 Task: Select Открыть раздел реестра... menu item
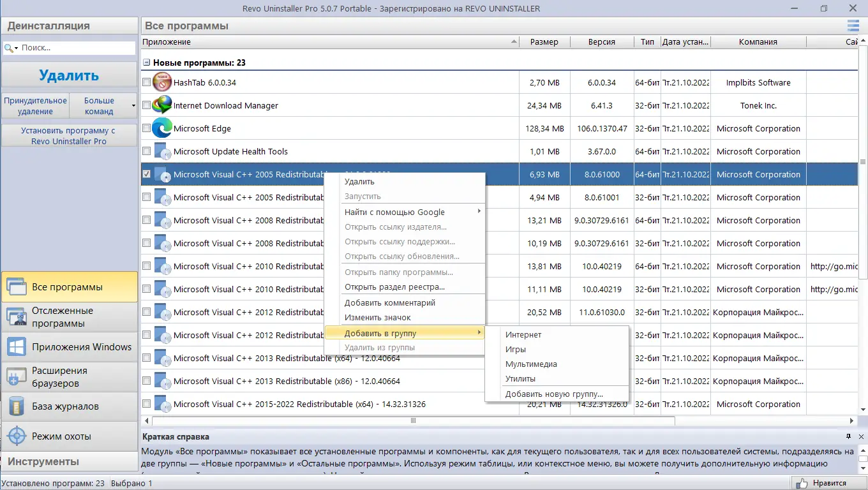coord(405,286)
